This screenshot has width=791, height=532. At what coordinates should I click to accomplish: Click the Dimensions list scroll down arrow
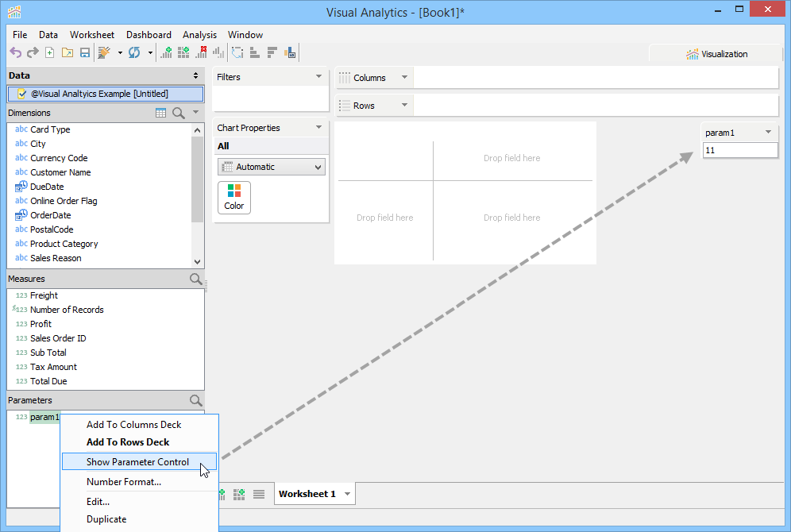coord(197,262)
